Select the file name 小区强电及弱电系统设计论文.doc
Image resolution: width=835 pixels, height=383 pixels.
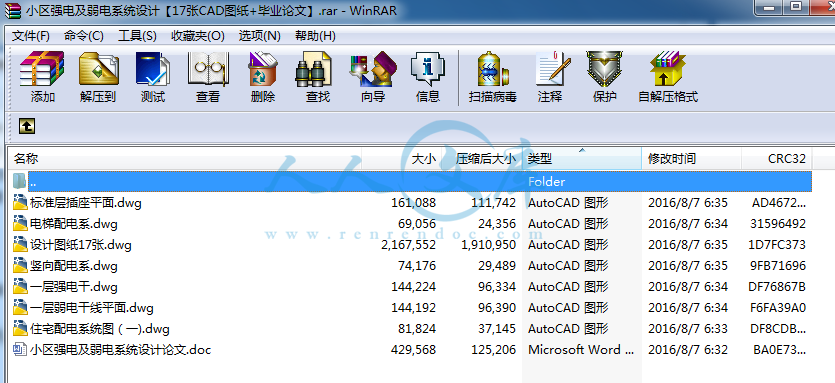tap(120, 350)
